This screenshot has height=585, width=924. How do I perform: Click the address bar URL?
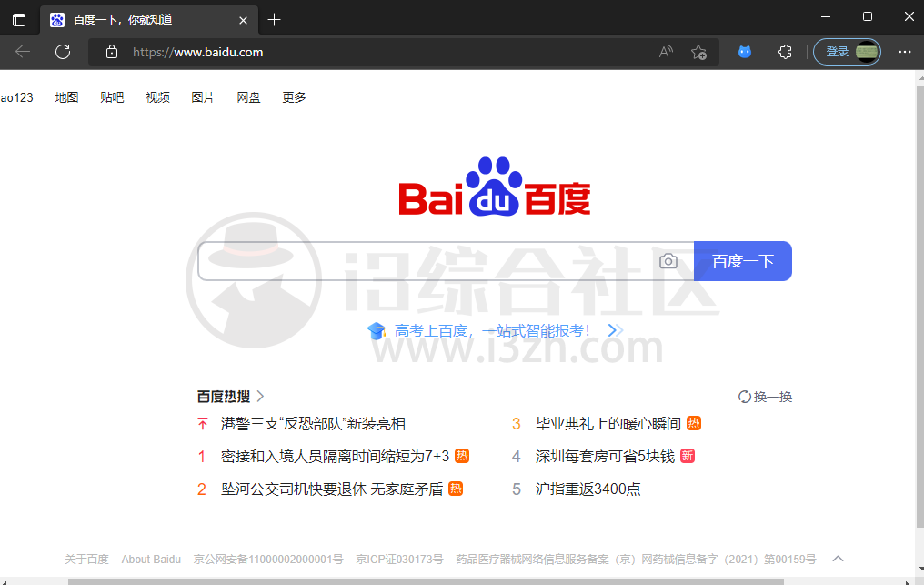(x=198, y=52)
